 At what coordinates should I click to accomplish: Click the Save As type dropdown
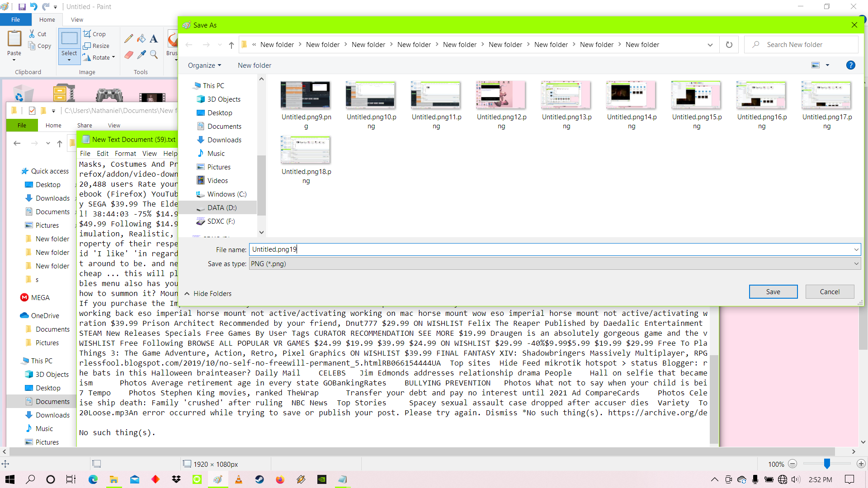pos(553,264)
